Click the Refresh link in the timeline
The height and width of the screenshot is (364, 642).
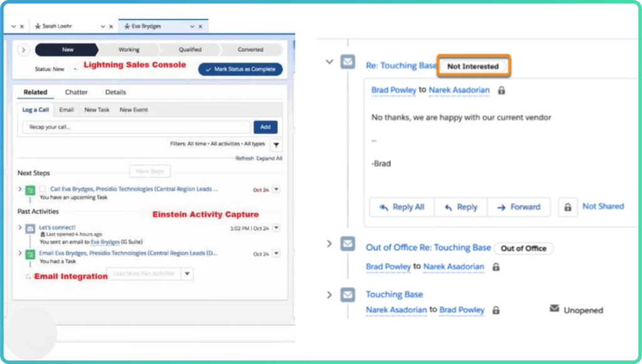(x=245, y=159)
